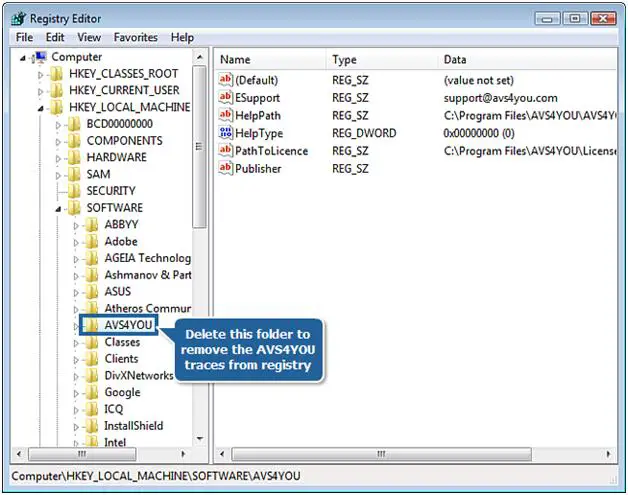Select the Atheros Communications key label

[148, 308]
